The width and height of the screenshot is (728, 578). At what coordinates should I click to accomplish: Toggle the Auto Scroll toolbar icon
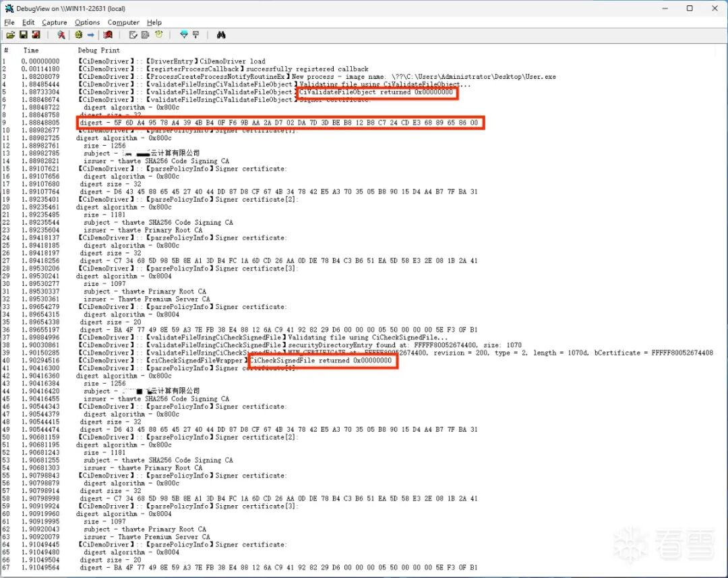click(x=146, y=35)
